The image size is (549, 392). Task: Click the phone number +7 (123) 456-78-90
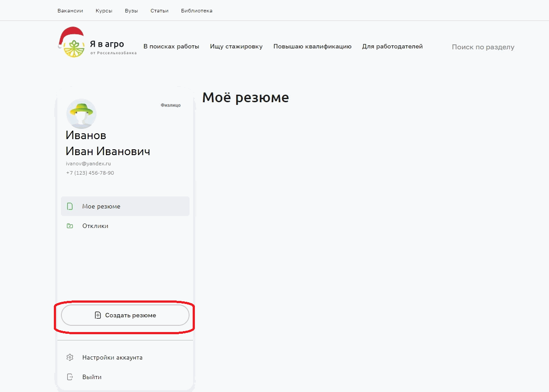(90, 173)
